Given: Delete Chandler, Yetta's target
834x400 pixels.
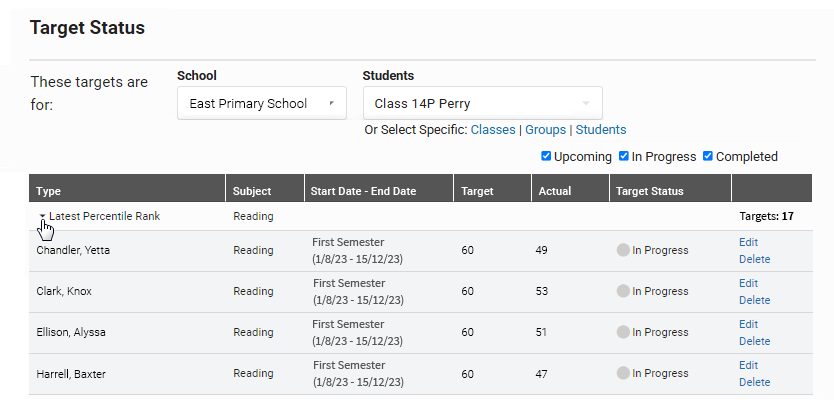Looking at the screenshot, I should 755,260.
